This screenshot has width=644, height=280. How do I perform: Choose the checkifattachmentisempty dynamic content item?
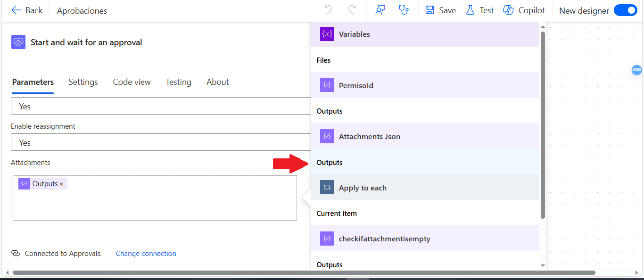[425, 239]
